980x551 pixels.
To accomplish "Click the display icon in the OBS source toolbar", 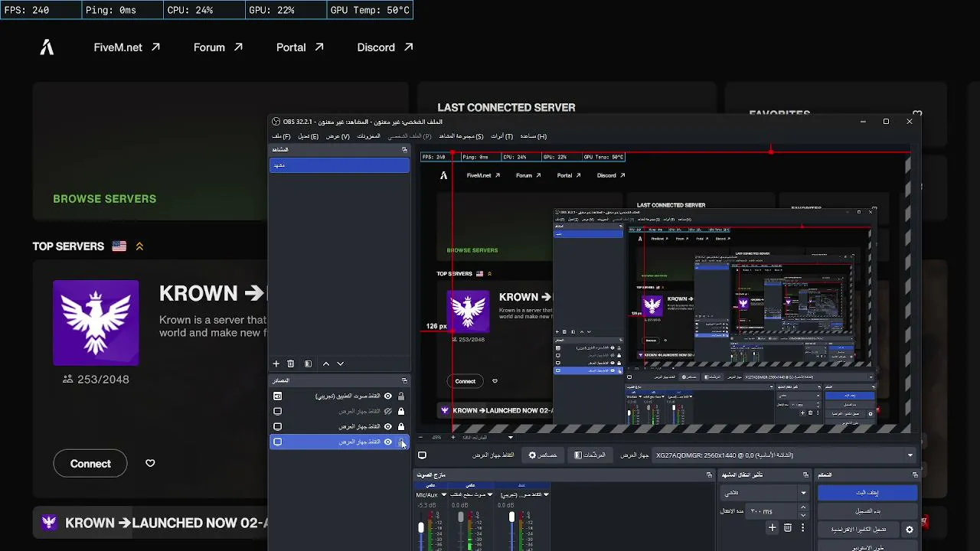I will (422, 455).
